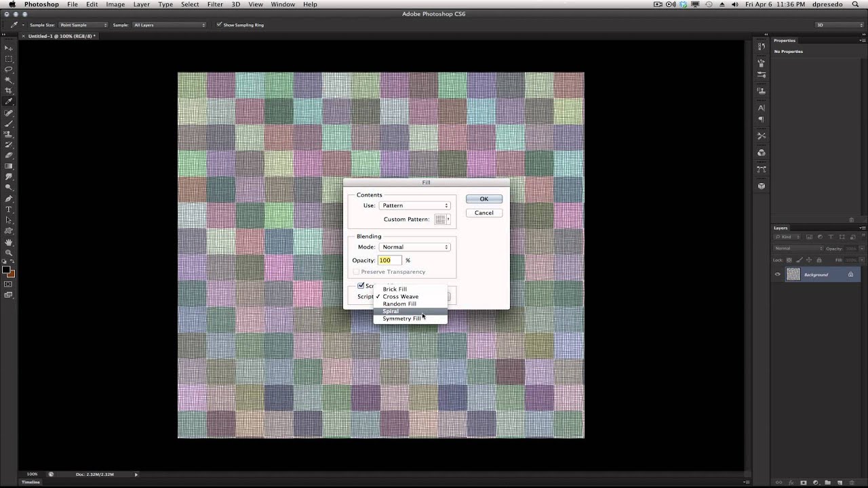Select the Zoom tool
868x488 pixels.
pos(9,252)
